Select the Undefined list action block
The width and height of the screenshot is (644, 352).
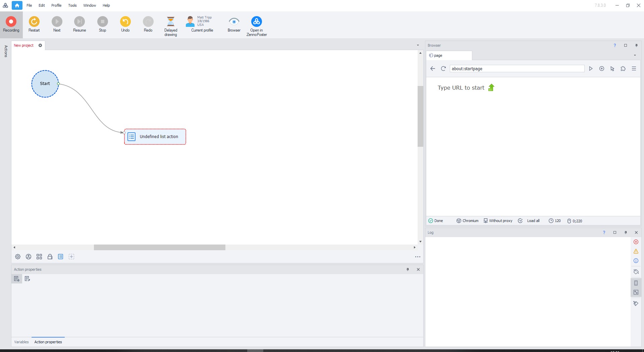[x=155, y=137]
